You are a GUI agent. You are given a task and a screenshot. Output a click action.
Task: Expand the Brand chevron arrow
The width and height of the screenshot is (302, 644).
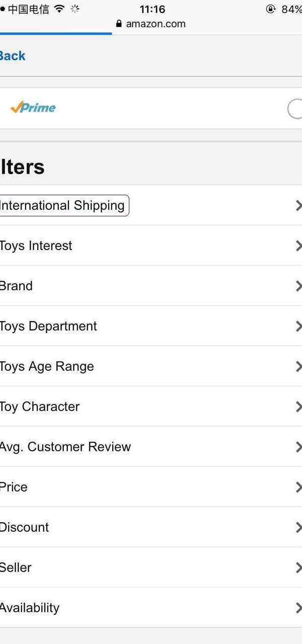click(298, 286)
